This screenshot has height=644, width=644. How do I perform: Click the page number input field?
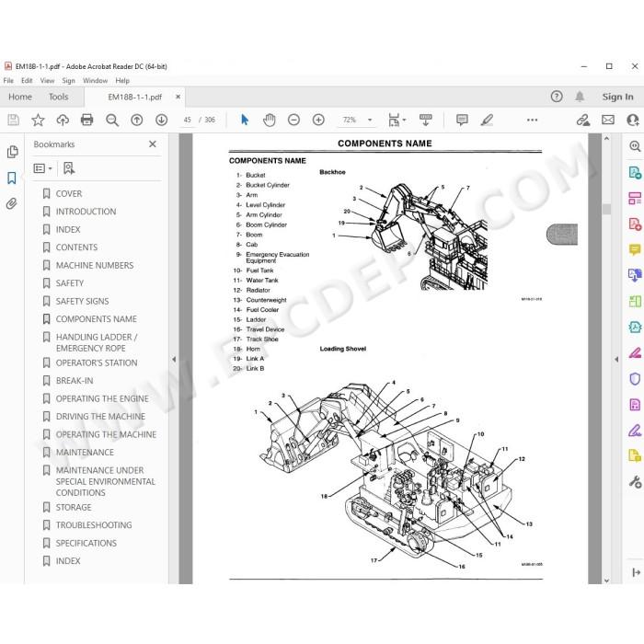tap(188, 120)
